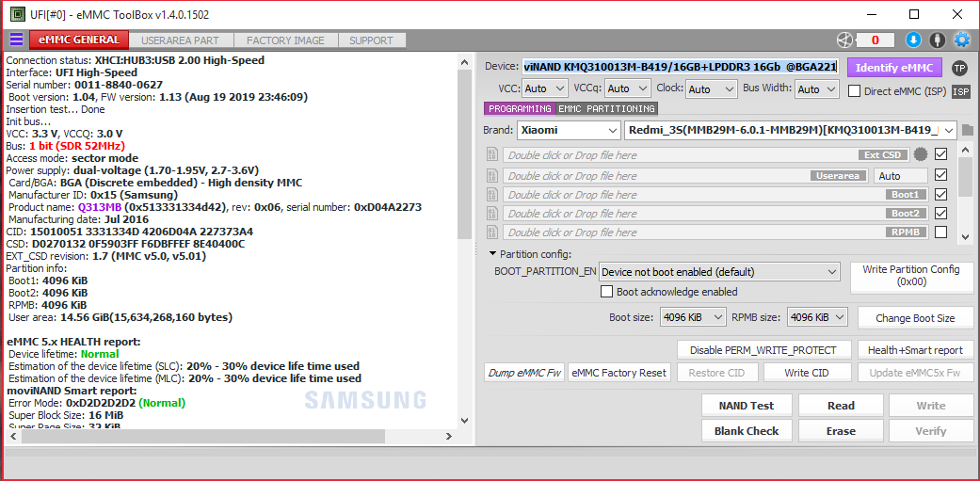Click the gear icon in Ext CSD row
The image size is (980, 481).
click(x=920, y=153)
